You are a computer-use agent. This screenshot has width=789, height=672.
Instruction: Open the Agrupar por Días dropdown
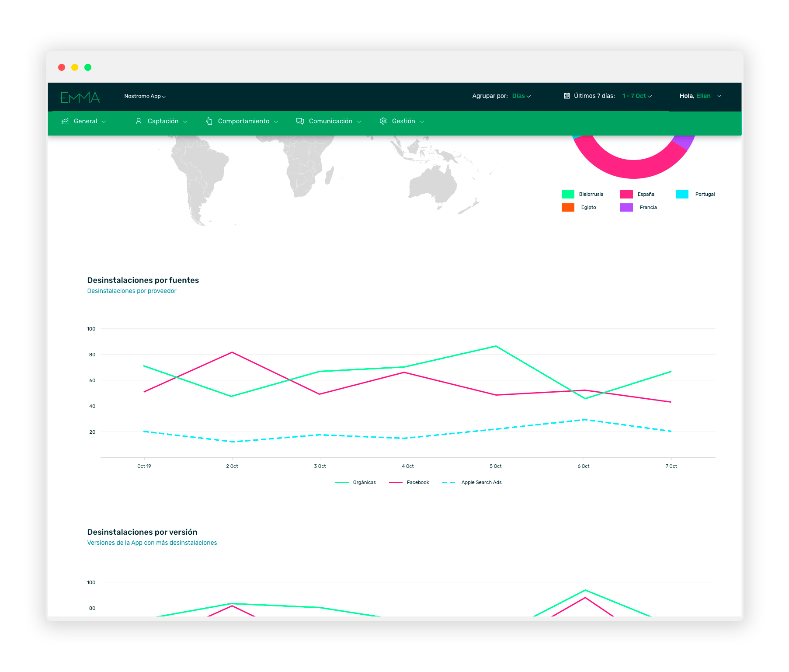pos(521,96)
